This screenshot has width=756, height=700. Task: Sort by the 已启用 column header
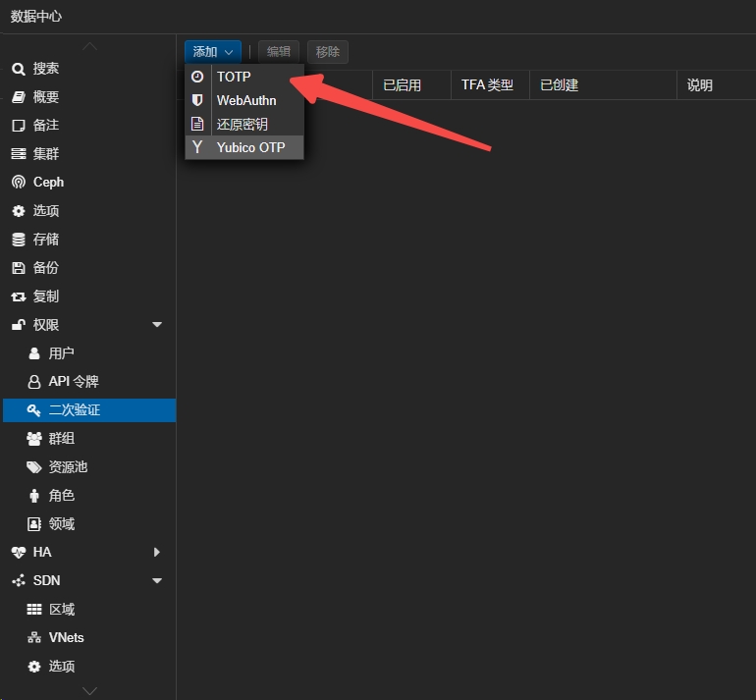tap(411, 85)
